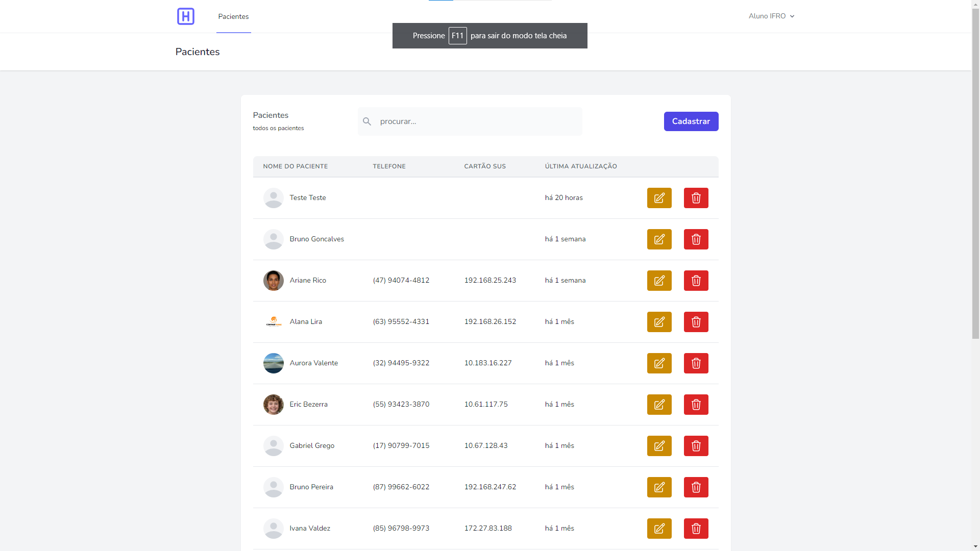Open the Pacientes navigation tab
This screenshot has height=551, width=980.
[233, 16]
